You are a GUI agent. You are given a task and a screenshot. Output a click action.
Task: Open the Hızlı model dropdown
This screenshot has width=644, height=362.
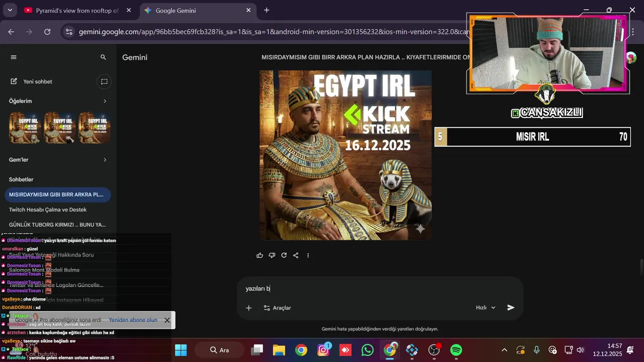(486, 308)
